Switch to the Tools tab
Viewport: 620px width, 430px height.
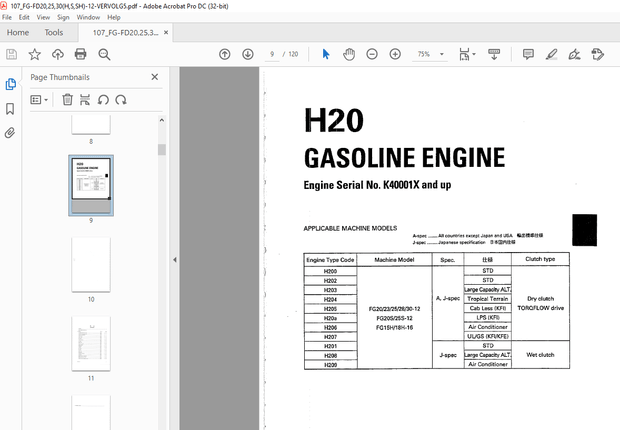click(x=54, y=32)
